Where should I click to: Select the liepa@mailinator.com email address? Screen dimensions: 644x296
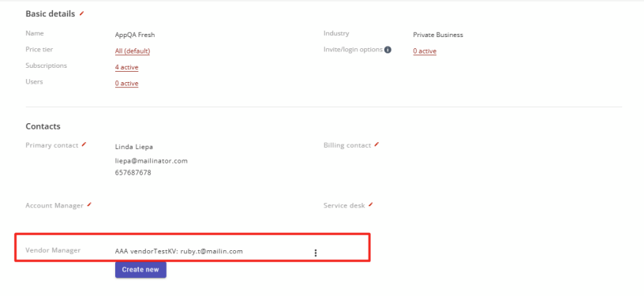152,161
